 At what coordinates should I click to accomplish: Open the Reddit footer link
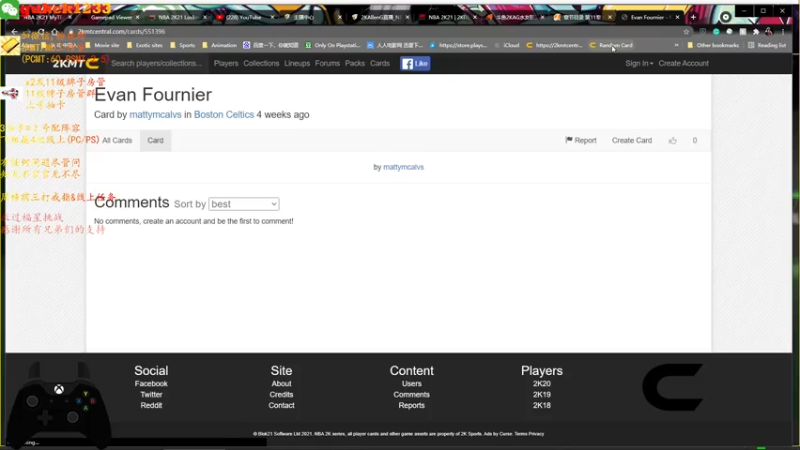(151, 405)
